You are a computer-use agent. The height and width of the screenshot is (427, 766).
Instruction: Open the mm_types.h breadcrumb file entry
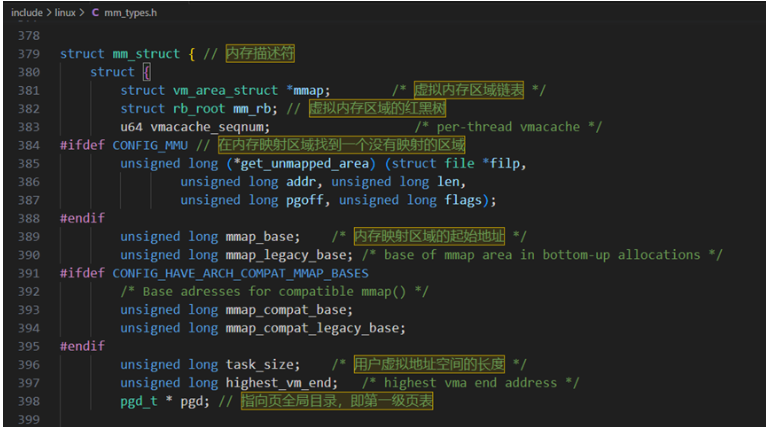pos(130,13)
